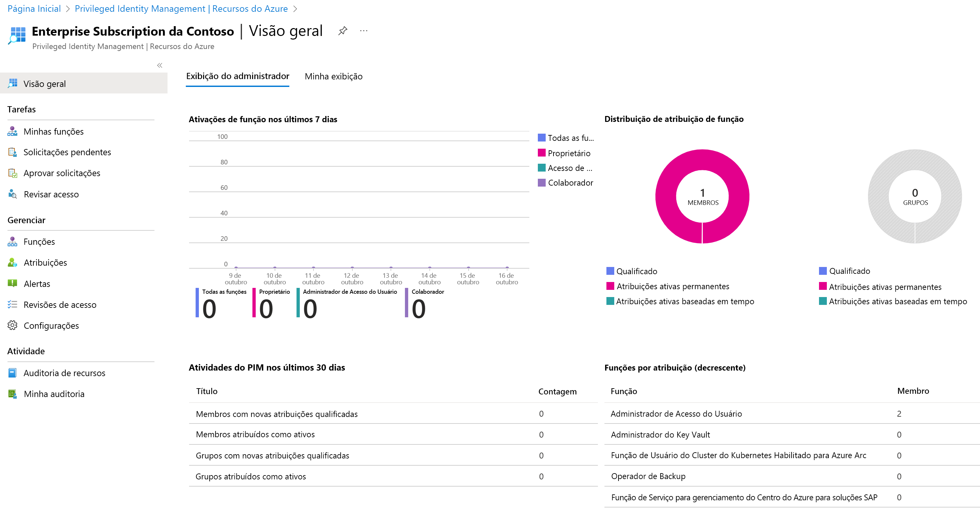Click the Contagem column header

click(557, 391)
